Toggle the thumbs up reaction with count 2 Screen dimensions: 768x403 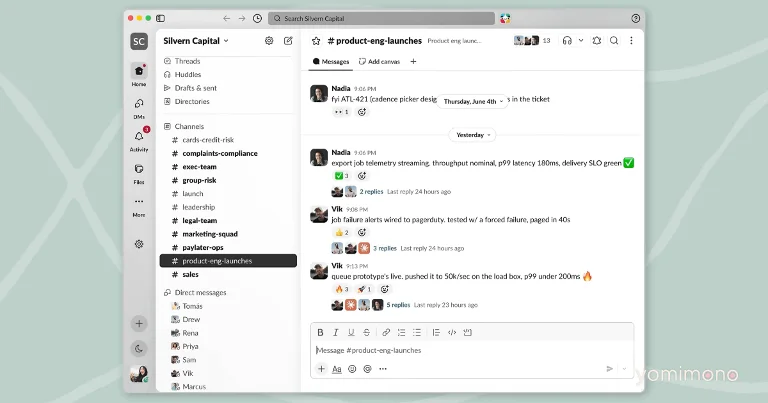[x=342, y=233]
